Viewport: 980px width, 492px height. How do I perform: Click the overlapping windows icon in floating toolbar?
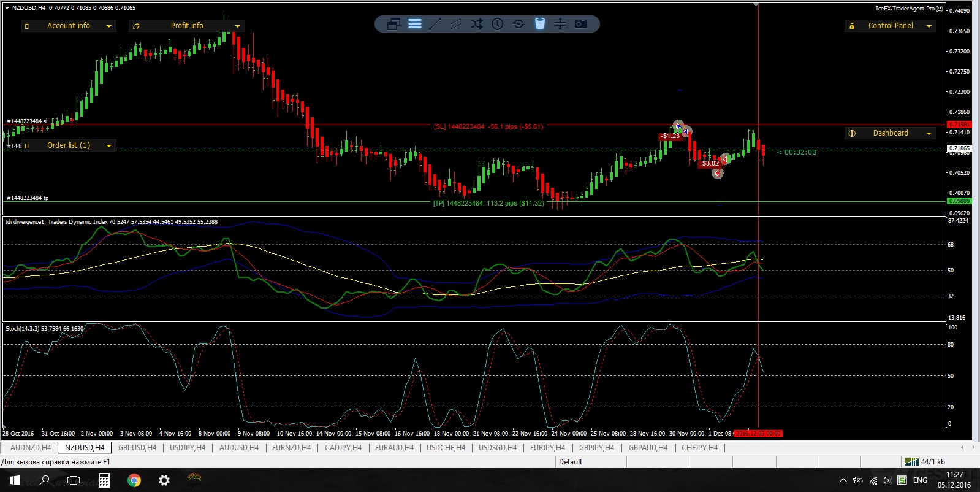tap(393, 24)
